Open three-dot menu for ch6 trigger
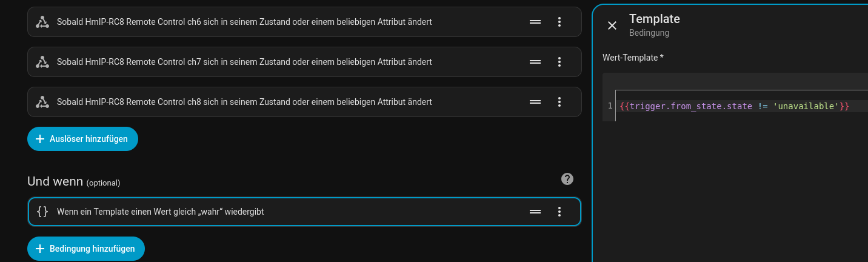 tap(559, 22)
